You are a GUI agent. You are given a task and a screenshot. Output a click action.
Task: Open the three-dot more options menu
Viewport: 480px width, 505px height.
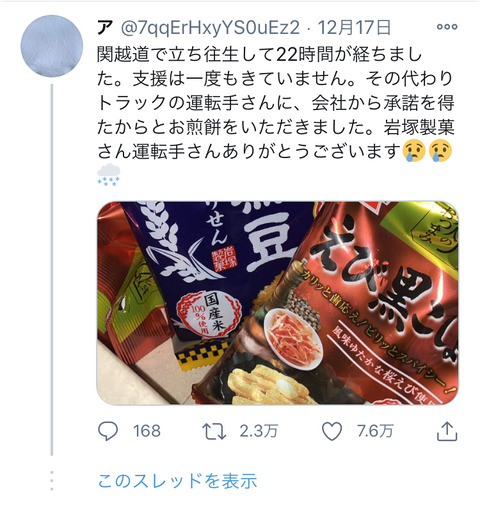pyautogui.click(x=447, y=27)
